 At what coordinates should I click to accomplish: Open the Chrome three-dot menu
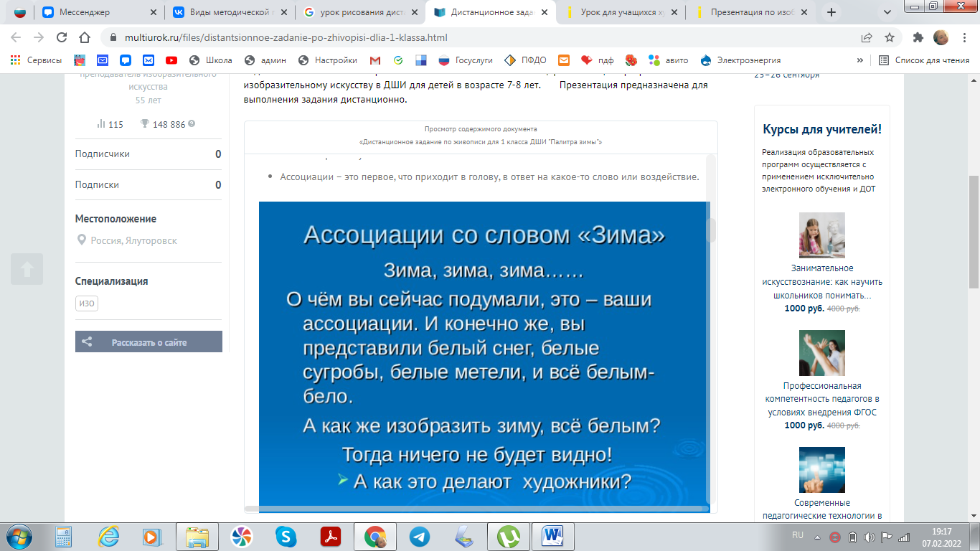(x=963, y=37)
